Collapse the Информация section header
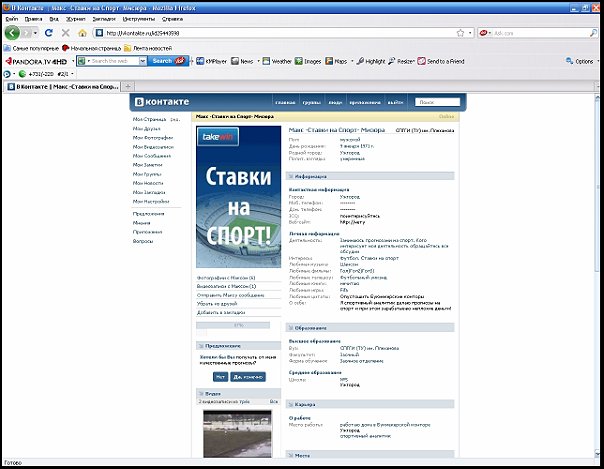Viewport: 604px width, 469px height. click(311, 176)
